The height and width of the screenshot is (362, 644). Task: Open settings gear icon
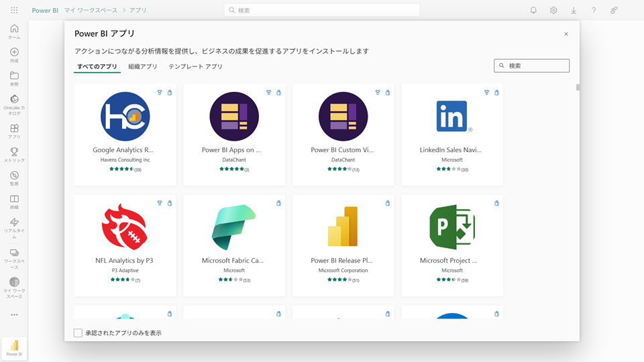tap(553, 10)
